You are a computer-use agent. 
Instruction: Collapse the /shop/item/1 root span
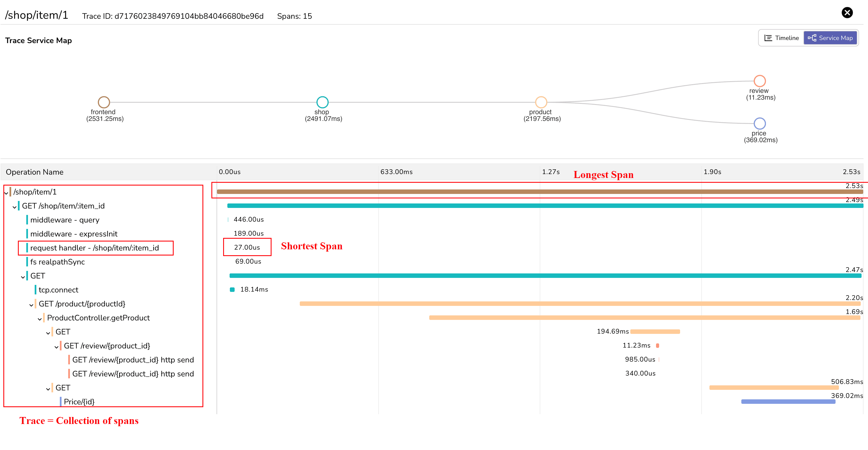(x=6, y=193)
